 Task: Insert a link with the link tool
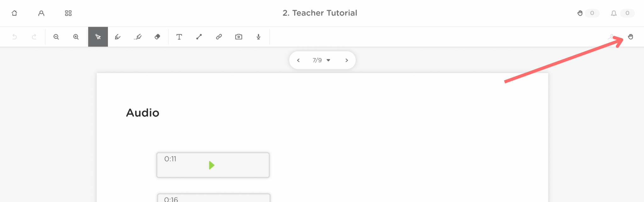219,37
